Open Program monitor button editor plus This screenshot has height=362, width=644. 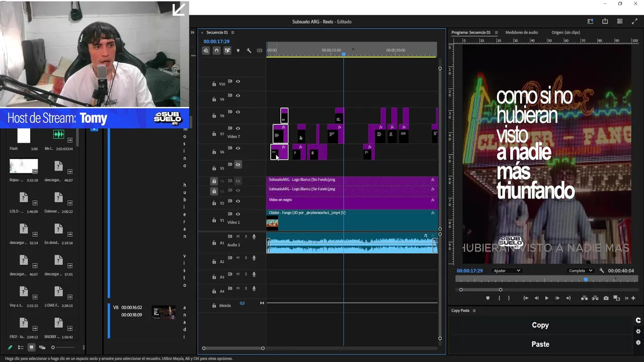click(x=633, y=298)
